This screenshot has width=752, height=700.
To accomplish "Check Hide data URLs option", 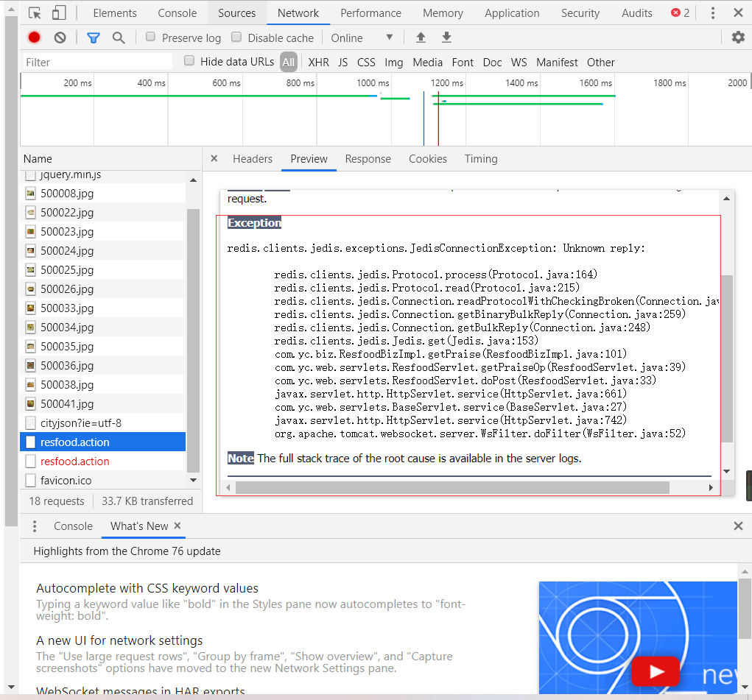I will (189, 60).
